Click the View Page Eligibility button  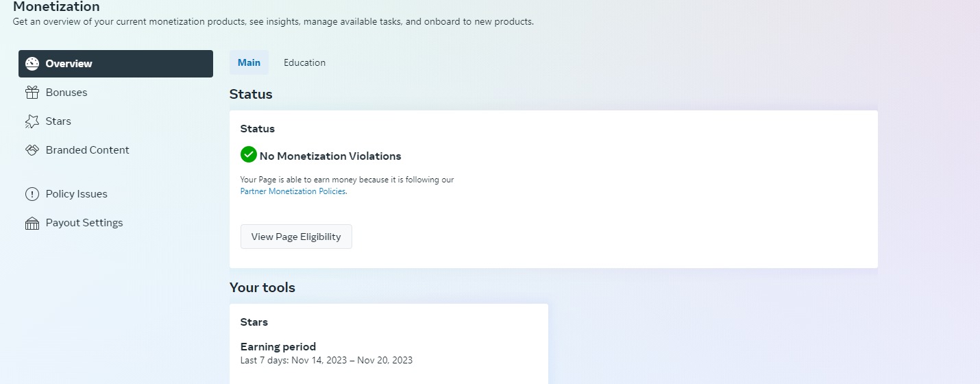tap(296, 237)
